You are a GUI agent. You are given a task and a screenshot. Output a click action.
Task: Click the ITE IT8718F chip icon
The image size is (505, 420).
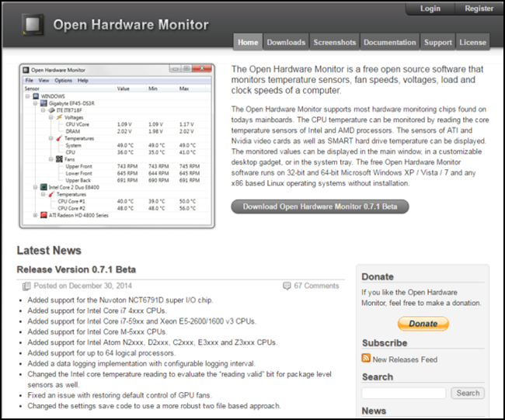click(51, 110)
